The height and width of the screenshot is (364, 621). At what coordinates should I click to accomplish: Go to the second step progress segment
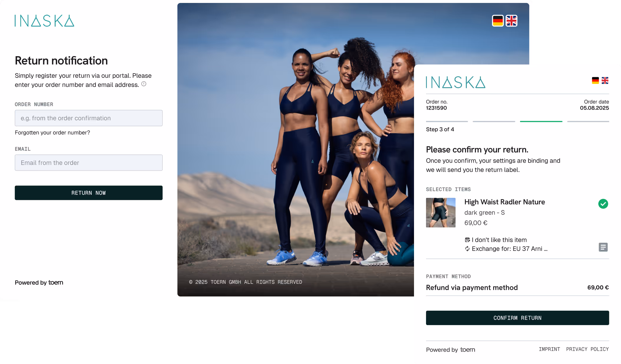(494, 121)
